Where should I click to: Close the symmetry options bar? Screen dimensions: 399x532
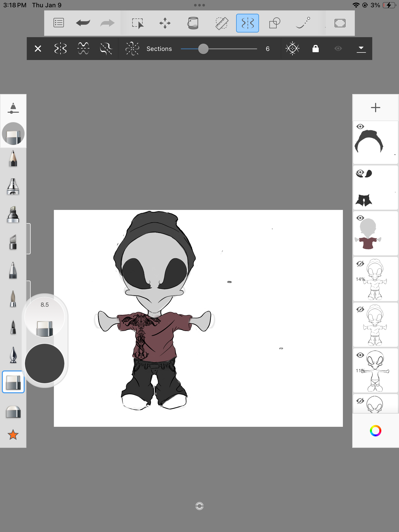click(x=38, y=49)
